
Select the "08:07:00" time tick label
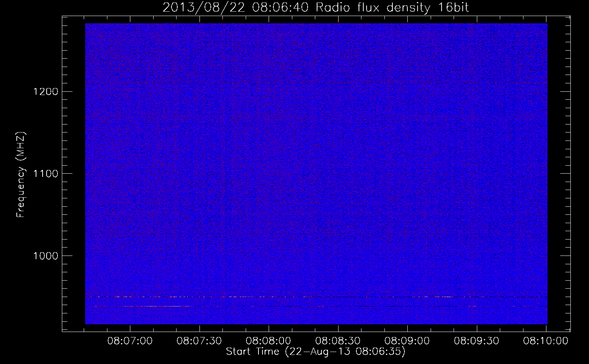(130, 341)
